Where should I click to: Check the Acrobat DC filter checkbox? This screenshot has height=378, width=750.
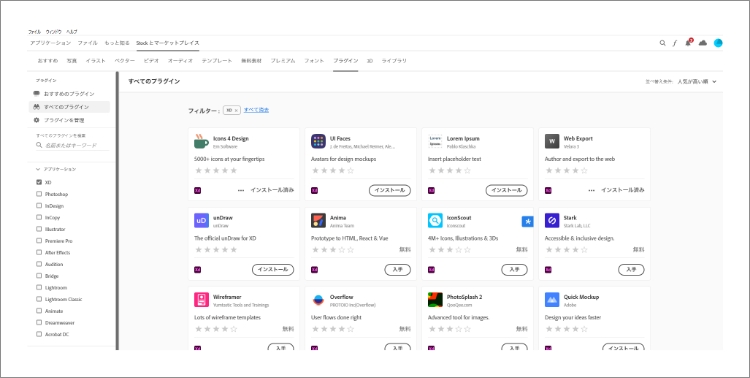pyautogui.click(x=39, y=334)
